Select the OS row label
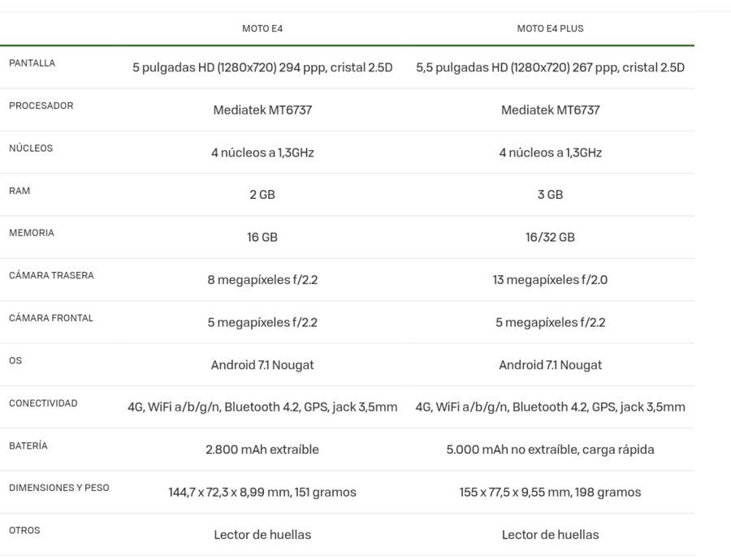The height and width of the screenshot is (560, 731). pyautogui.click(x=15, y=360)
